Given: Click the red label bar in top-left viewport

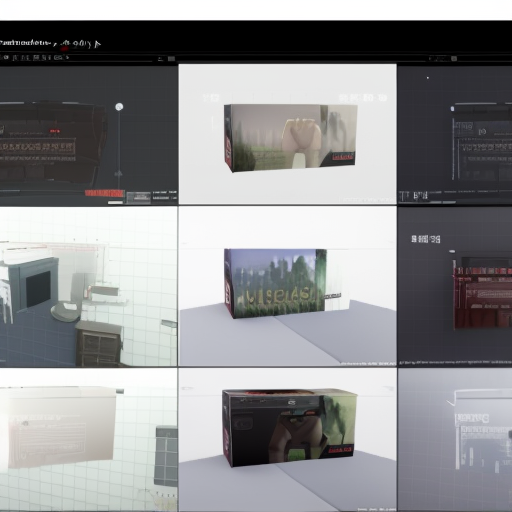Looking at the screenshot, I should [104, 193].
